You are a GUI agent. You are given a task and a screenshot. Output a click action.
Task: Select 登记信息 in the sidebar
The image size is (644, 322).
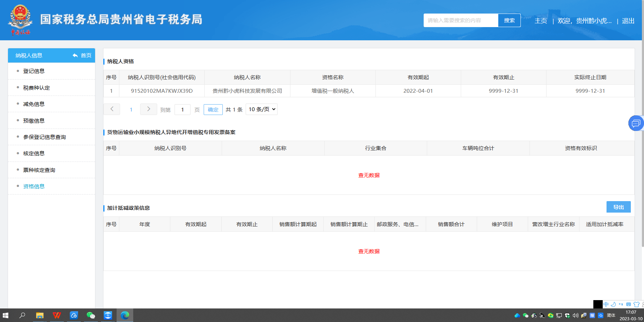34,71
